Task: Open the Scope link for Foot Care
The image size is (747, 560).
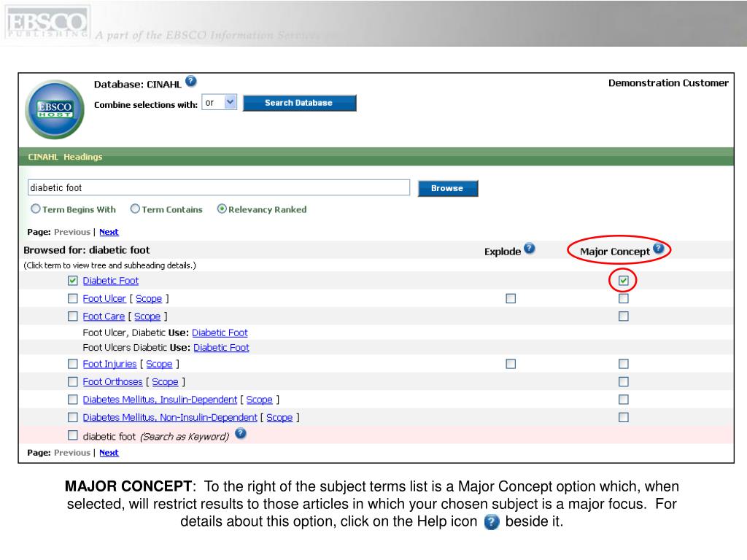Action: (x=147, y=316)
